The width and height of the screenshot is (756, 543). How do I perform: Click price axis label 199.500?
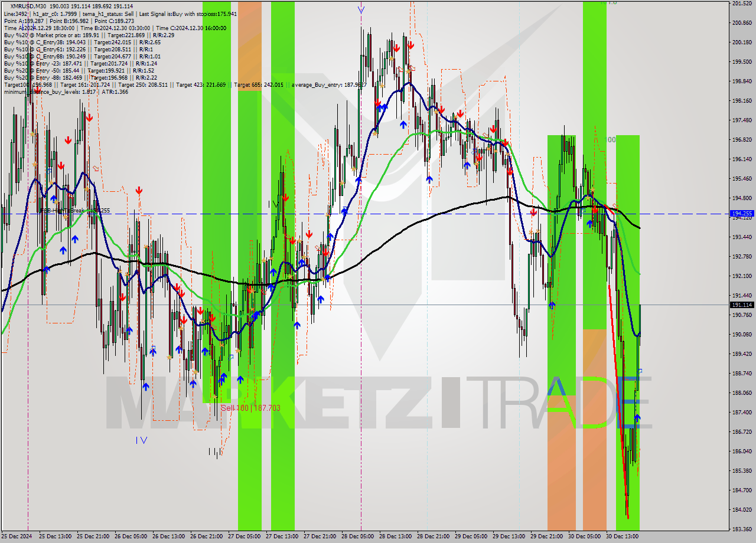[741, 61]
